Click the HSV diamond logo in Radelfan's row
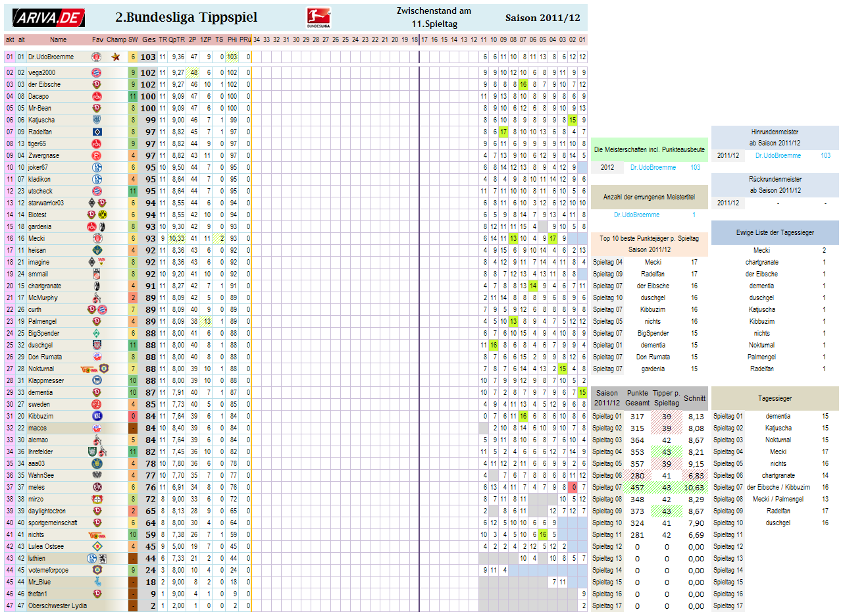Image resolution: width=843 pixels, height=616 pixels. pos(97,132)
